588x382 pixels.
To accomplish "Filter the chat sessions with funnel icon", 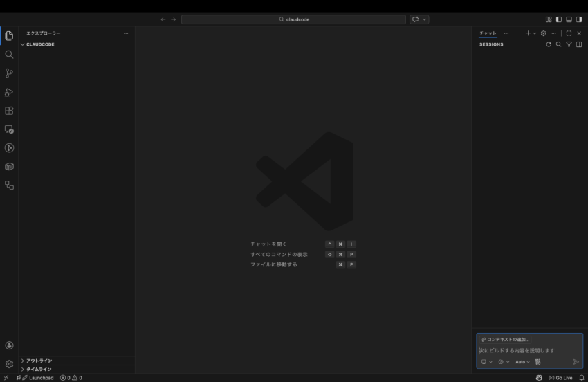I will [569, 44].
